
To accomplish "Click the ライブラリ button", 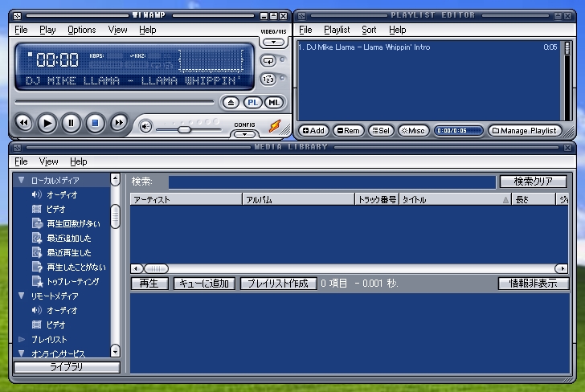I will coord(67,367).
